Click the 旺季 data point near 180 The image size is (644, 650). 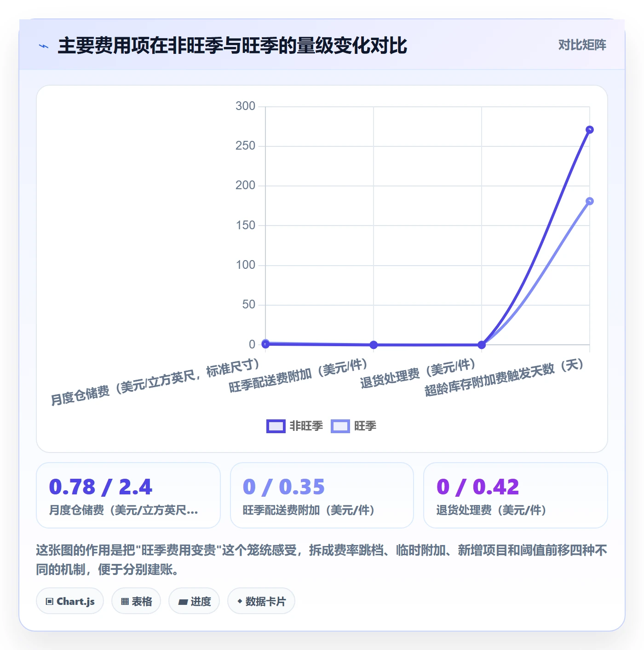coord(590,201)
